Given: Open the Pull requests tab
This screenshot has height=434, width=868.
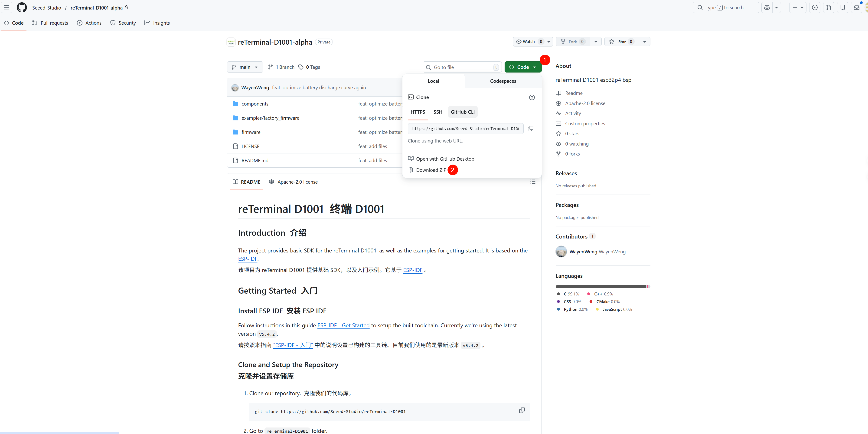Looking at the screenshot, I should point(50,23).
